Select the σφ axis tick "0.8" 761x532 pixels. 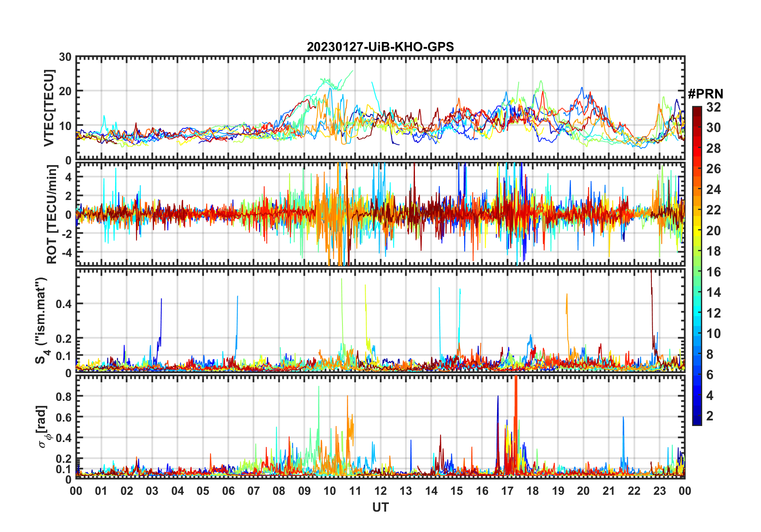[64, 396]
